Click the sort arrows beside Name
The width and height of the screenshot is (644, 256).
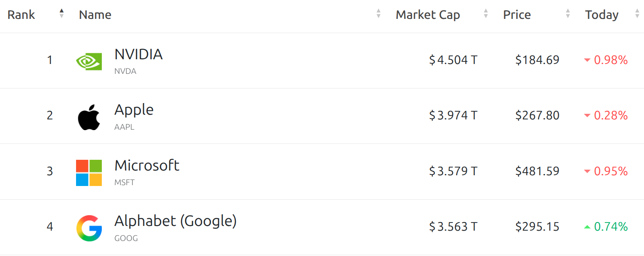point(378,14)
